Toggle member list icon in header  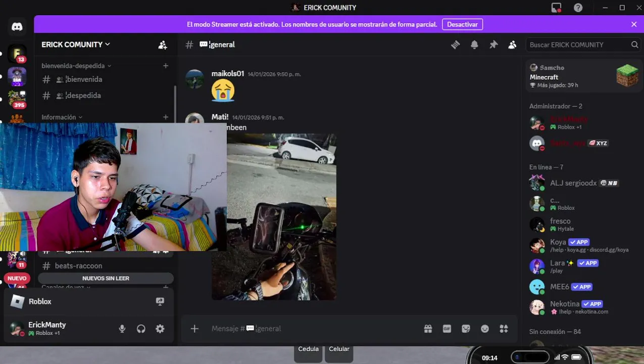tap(512, 44)
